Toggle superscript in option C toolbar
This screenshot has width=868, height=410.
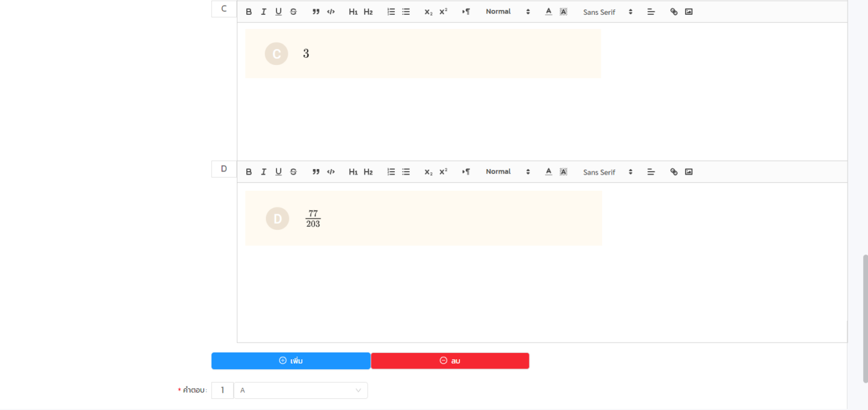coord(443,12)
